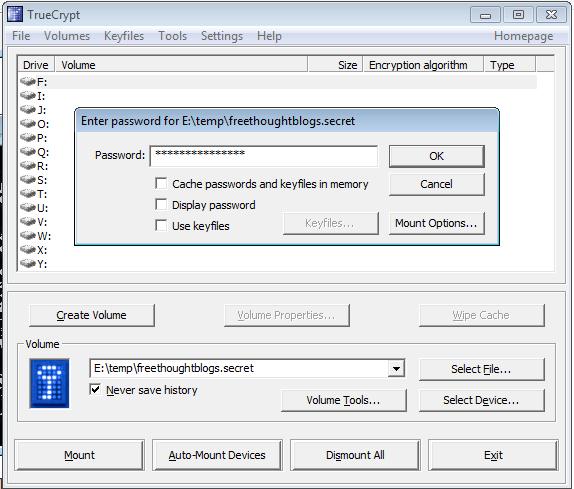Screen dimensions: 574x489
Task: Uncheck Never save history
Action: point(95,389)
